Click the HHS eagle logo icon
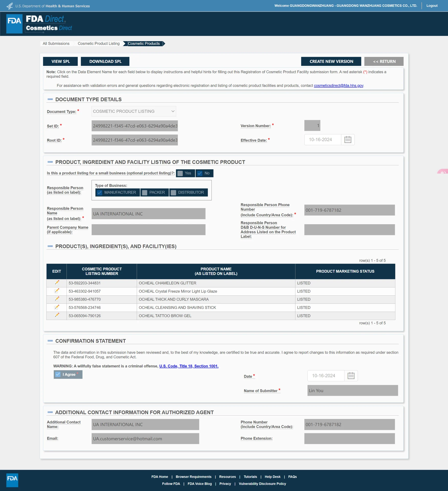448x491 pixels. click(x=10, y=6)
